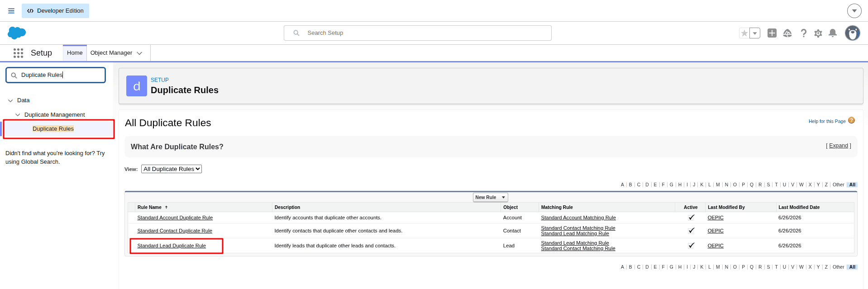Switch to the Home tab
868x289 pixels.
pos(75,53)
